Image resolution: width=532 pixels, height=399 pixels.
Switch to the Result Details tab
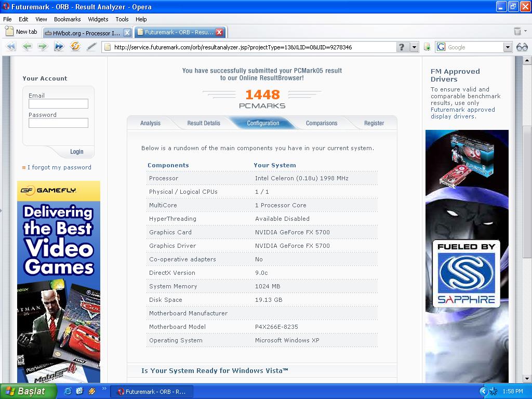coord(204,123)
